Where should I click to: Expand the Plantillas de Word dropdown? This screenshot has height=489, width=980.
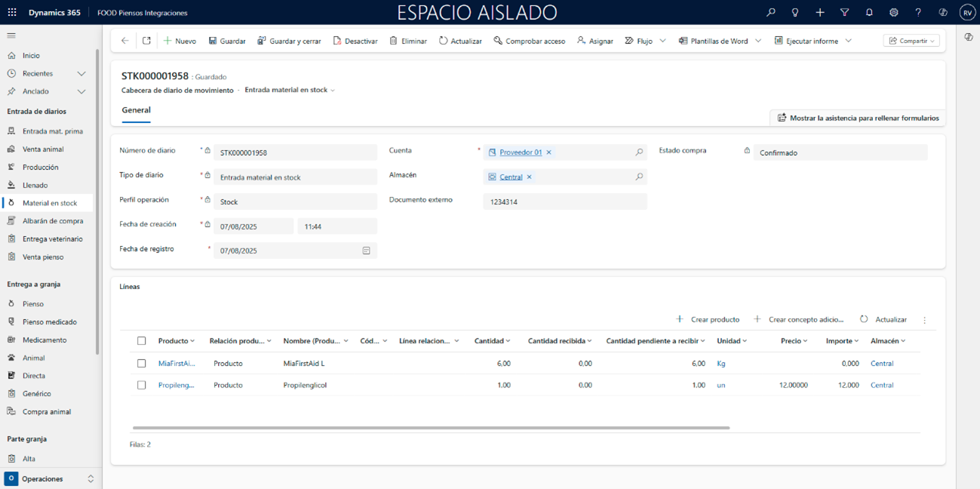click(758, 41)
